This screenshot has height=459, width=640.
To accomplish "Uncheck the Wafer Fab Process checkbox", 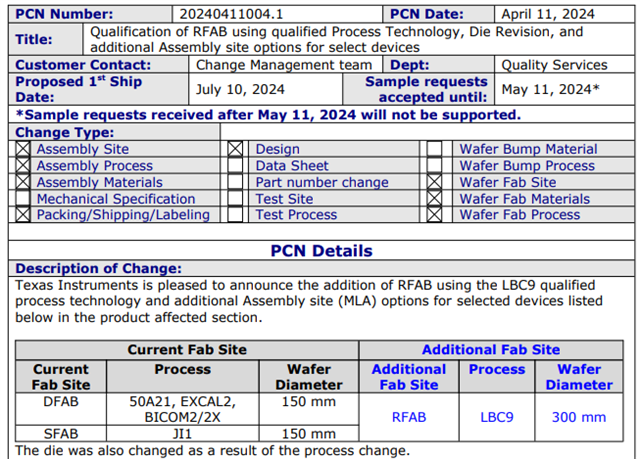I will coord(434,214).
